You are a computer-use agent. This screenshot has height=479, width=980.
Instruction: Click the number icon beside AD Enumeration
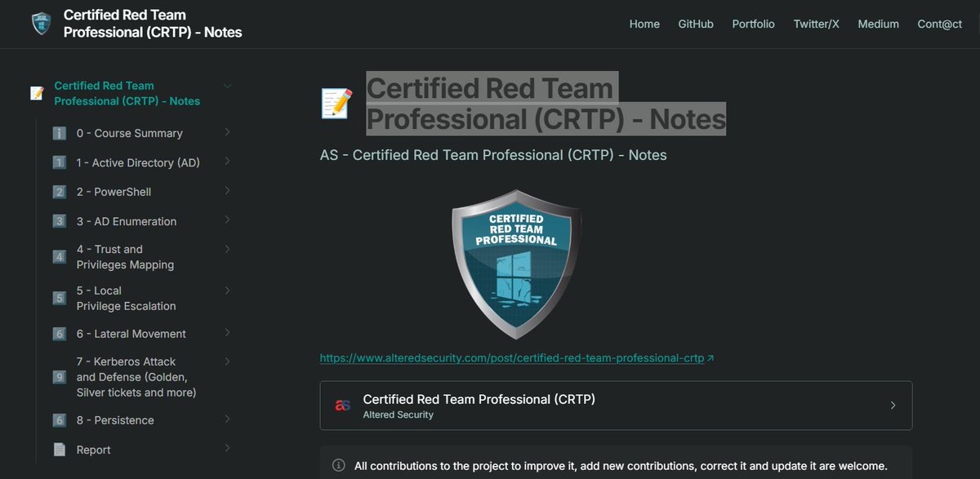(x=59, y=221)
